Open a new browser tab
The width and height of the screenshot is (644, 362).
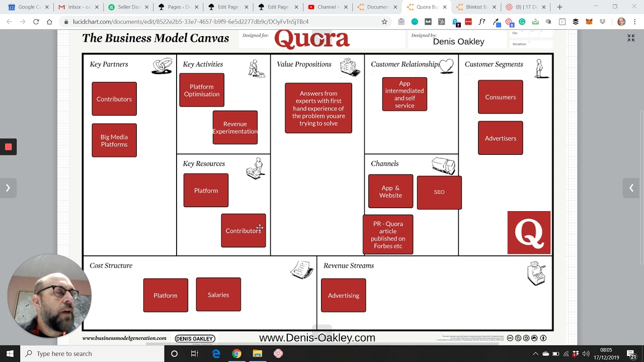(559, 7)
